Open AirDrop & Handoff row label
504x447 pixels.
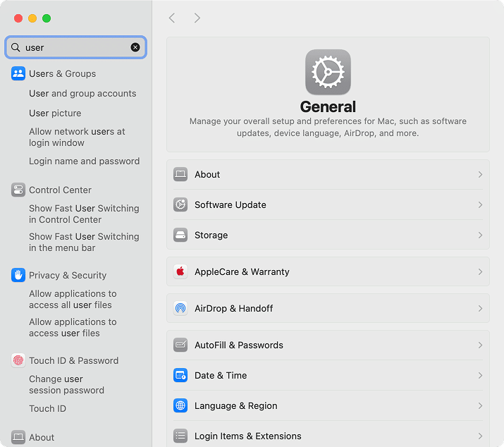pyautogui.click(x=234, y=308)
